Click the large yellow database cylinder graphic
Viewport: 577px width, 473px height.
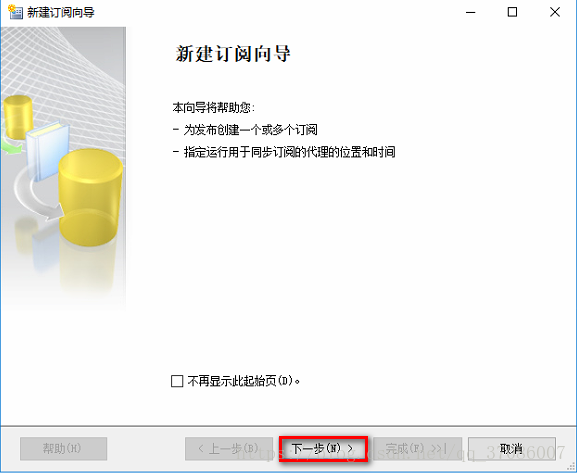click(90, 197)
